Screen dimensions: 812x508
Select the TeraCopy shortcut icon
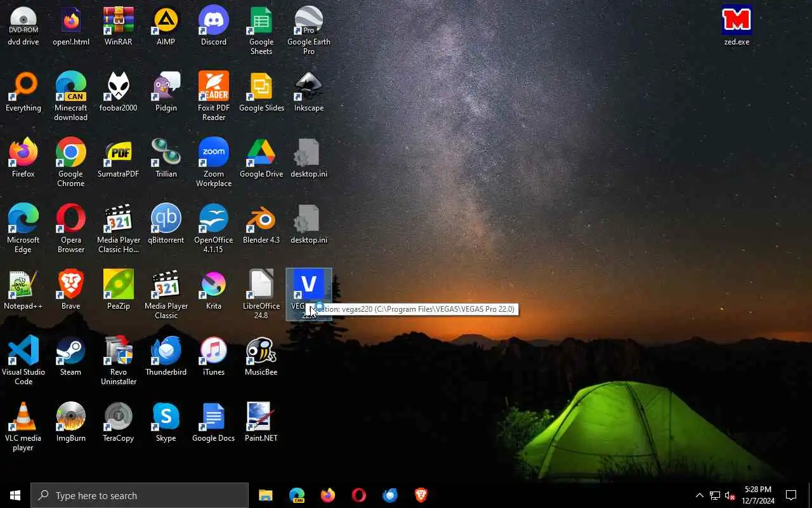pyautogui.click(x=119, y=422)
